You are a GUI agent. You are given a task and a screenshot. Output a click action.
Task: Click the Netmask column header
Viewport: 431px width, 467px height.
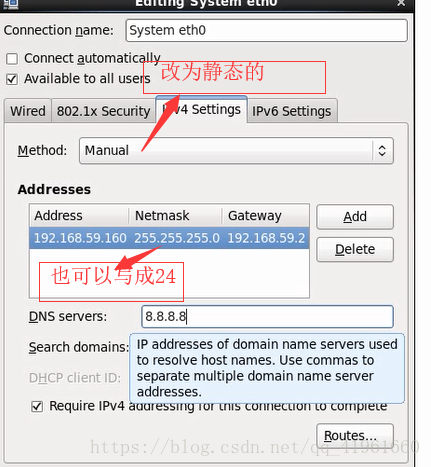click(x=176, y=216)
